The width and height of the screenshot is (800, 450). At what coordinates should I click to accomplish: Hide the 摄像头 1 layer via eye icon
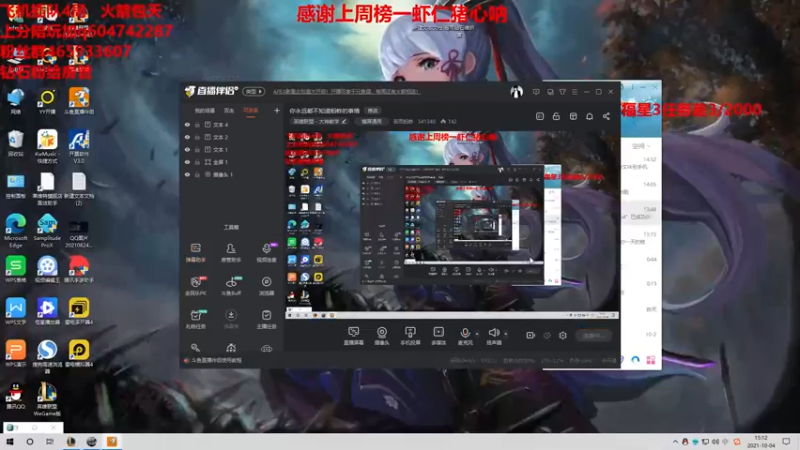(x=187, y=174)
